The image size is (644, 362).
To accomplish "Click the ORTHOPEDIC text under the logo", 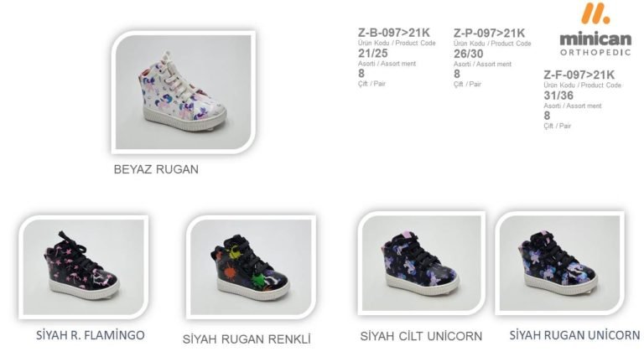I will [x=595, y=52].
